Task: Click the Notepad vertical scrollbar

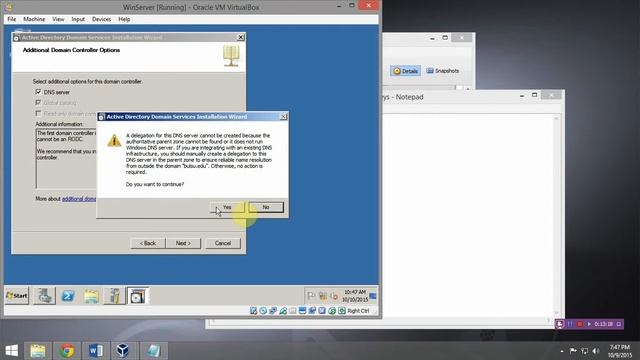Action: click(x=556, y=216)
